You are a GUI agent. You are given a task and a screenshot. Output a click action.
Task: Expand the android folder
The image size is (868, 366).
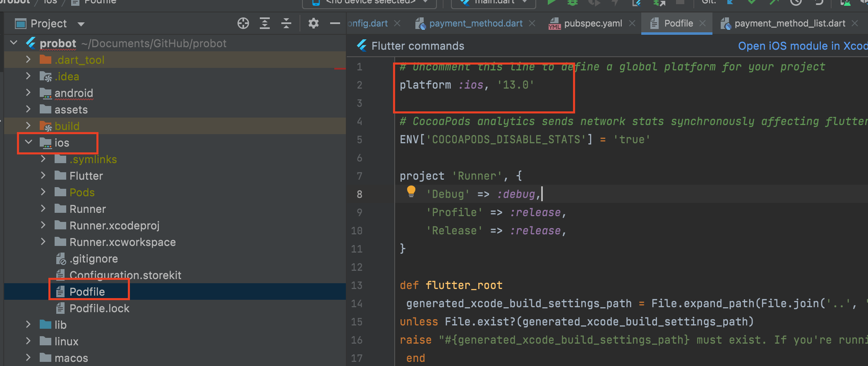click(29, 93)
